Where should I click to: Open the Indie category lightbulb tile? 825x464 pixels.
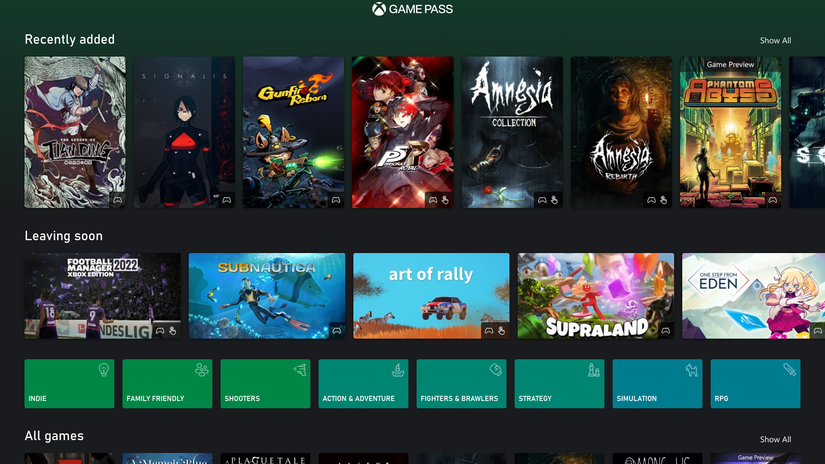pyautogui.click(x=69, y=384)
